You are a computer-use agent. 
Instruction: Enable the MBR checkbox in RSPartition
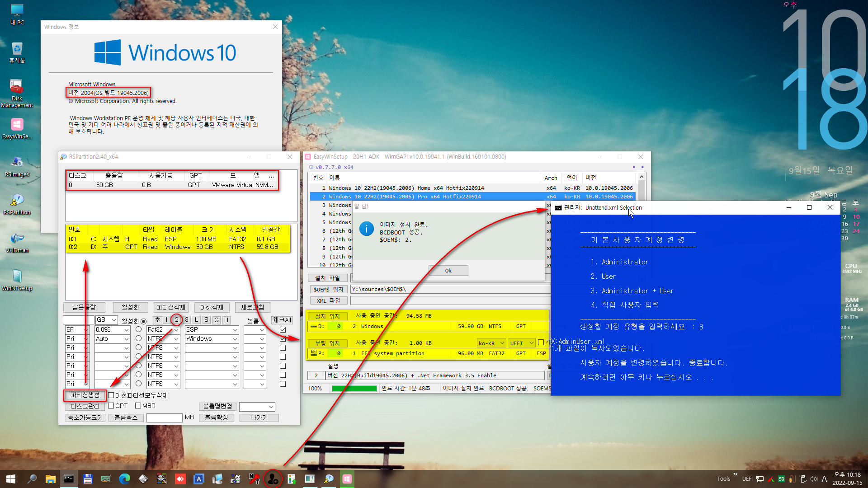point(138,406)
